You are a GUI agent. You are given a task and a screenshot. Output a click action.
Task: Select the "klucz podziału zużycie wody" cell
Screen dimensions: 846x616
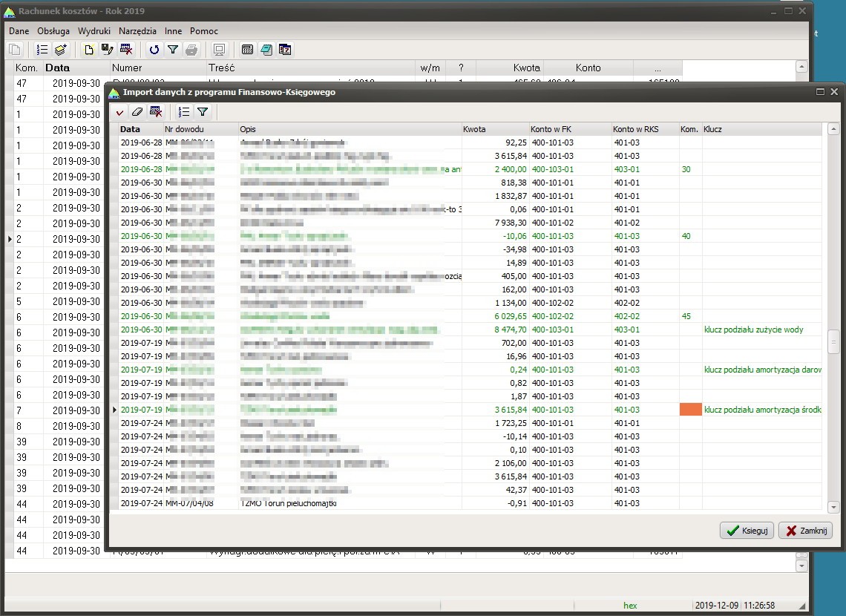[x=762, y=330]
